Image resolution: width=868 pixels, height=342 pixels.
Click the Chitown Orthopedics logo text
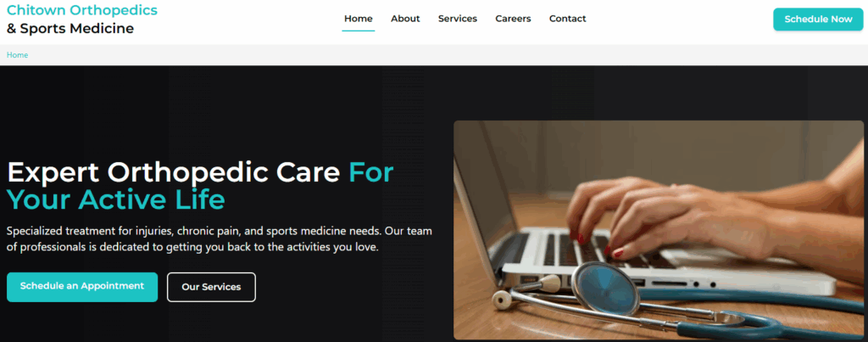[x=82, y=10]
